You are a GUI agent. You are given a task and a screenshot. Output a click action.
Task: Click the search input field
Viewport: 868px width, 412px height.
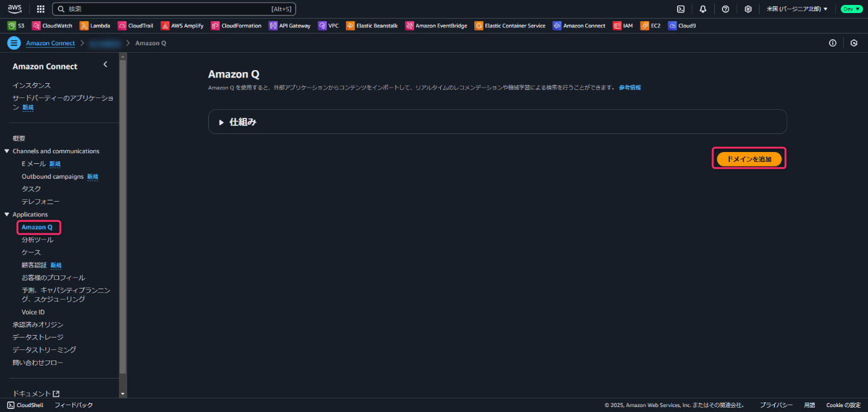[x=174, y=9]
